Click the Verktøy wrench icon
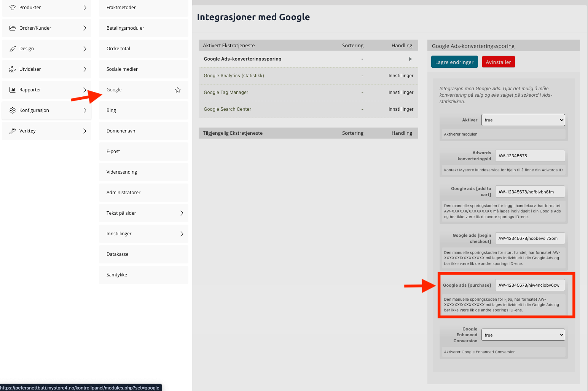Image resolution: width=588 pixels, height=391 pixels. click(x=13, y=131)
